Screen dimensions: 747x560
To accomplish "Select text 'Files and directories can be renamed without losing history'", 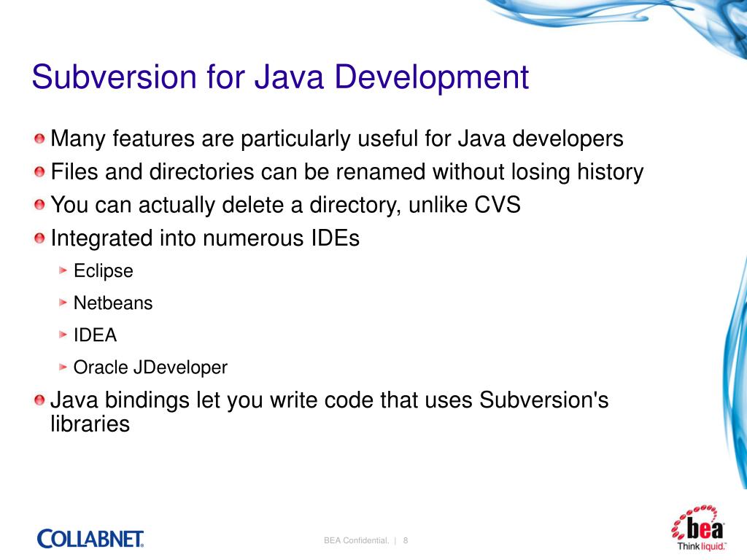I will coord(347,172).
